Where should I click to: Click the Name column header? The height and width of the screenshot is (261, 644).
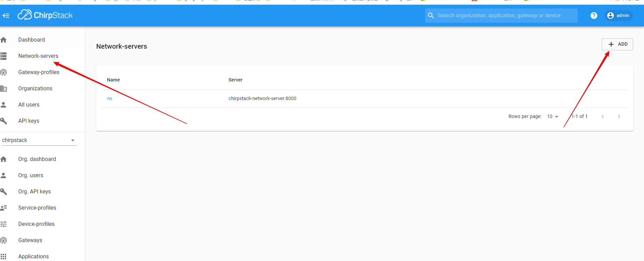(x=113, y=80)
